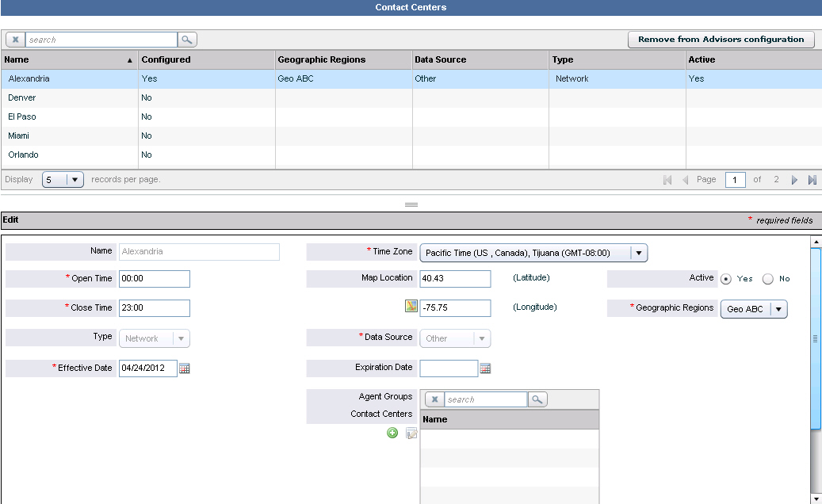Click Remove from Advisors configuration button
The image size is (822, 504).
[721, 40]
